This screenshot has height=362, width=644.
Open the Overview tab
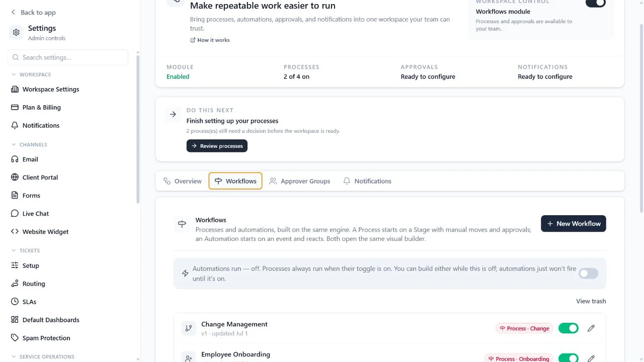[182, 181]
